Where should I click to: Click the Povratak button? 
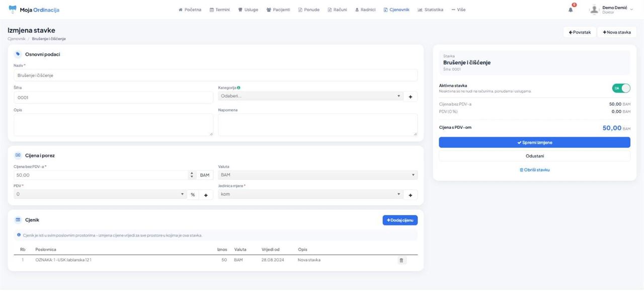point(580,32)
